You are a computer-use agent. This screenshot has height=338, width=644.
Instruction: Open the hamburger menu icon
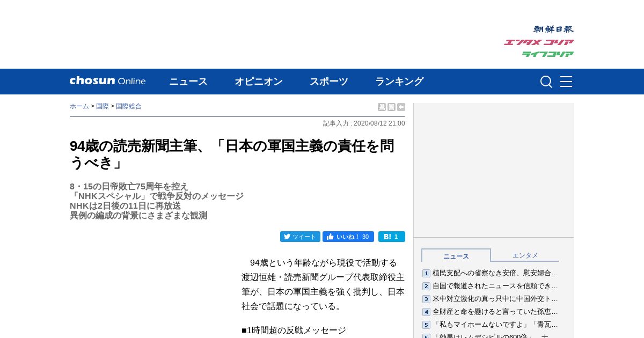click(566, 82)
